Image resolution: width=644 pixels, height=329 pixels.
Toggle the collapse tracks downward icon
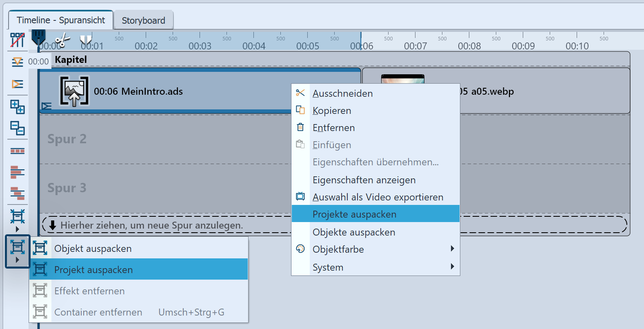pos(17,62)
